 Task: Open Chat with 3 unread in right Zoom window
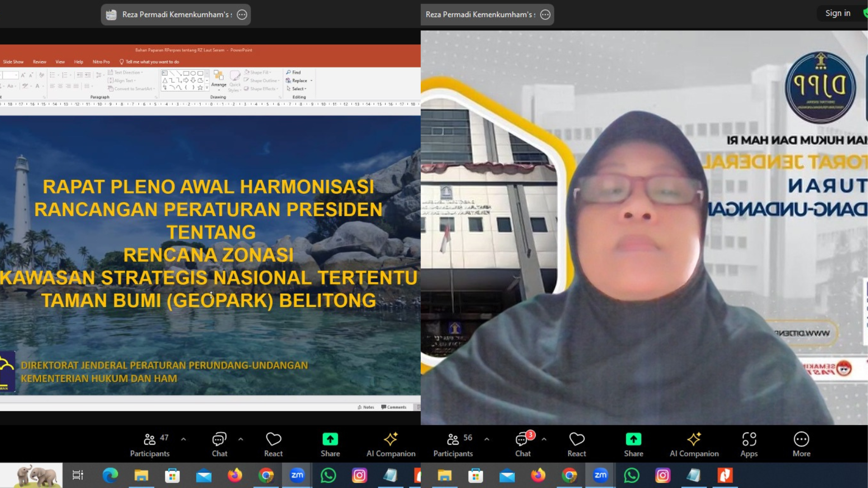point(523,445)
